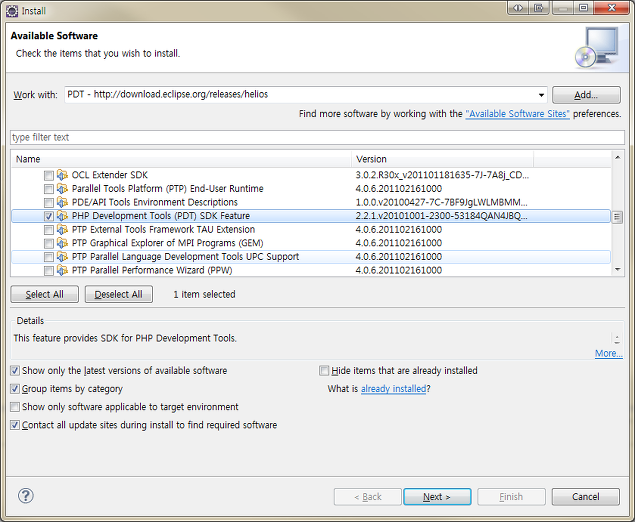This screenshot has width=635, height=522.
Task: Select the OCL Extender SDK row text
Action: pos(110,175)
